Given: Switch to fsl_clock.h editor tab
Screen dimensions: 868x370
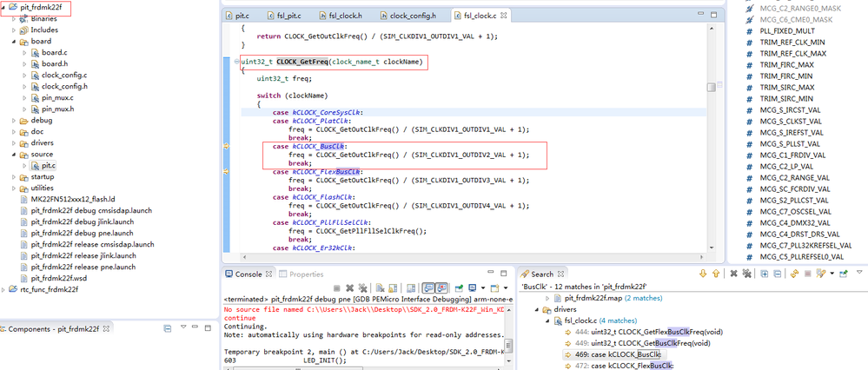Looking at the screenshot, I should click(341, 16).
